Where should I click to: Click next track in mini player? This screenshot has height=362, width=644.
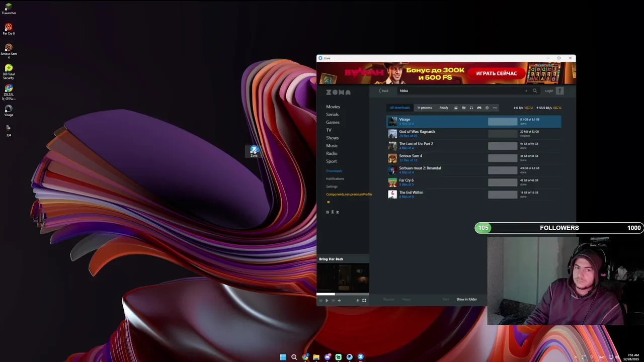(333, 301)
